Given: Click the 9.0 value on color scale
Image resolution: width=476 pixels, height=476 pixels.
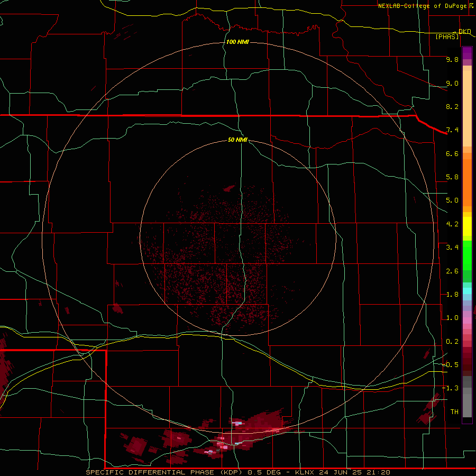Looking at the screenshot, I should [x=452, y=83].
